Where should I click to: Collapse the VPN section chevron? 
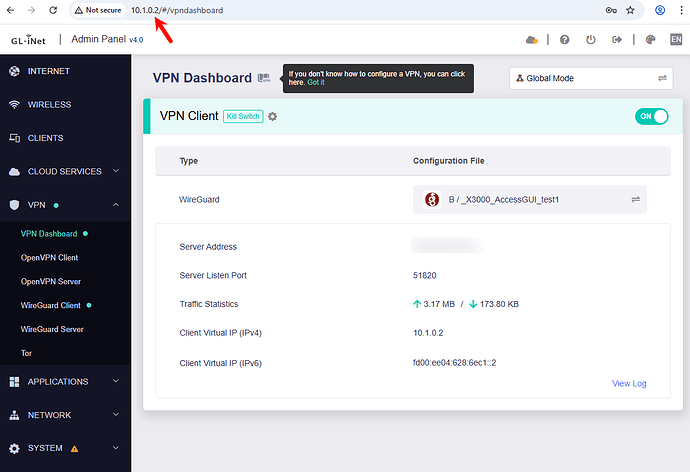point(116,205)
